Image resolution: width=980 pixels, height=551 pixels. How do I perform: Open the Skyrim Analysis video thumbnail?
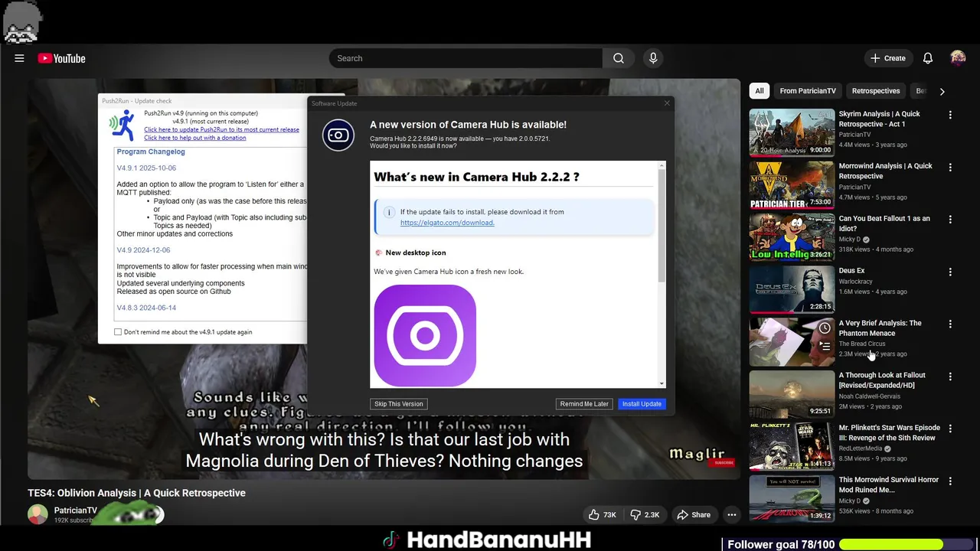tap(792, 132)
